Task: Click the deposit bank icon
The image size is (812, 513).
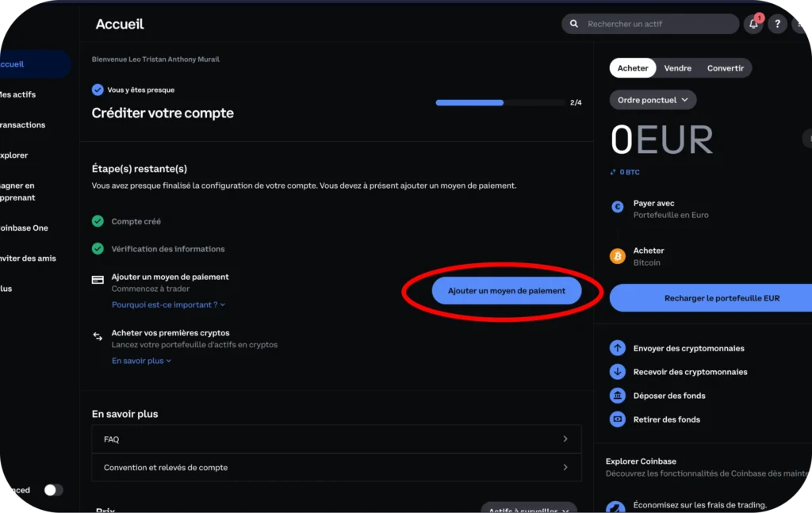Action: [x=617, y=396]
